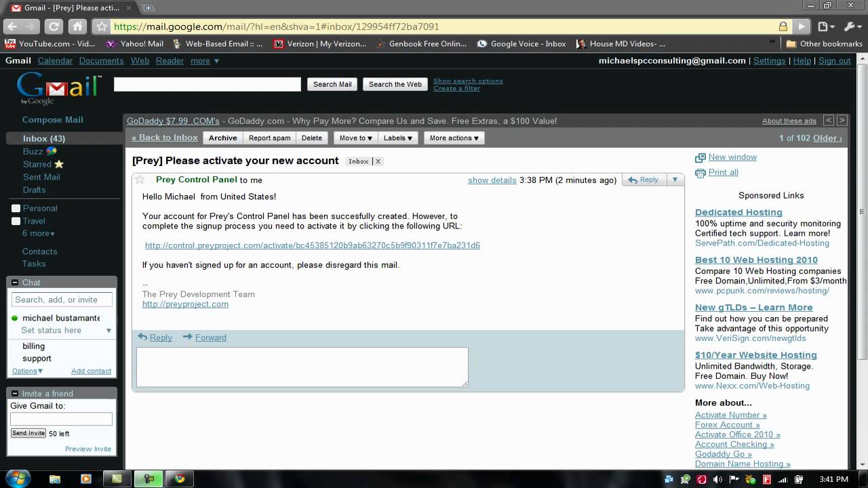This screenshot has height=488, width=868.
Task: Open the Labels dropdown
Action: [398, 138]
